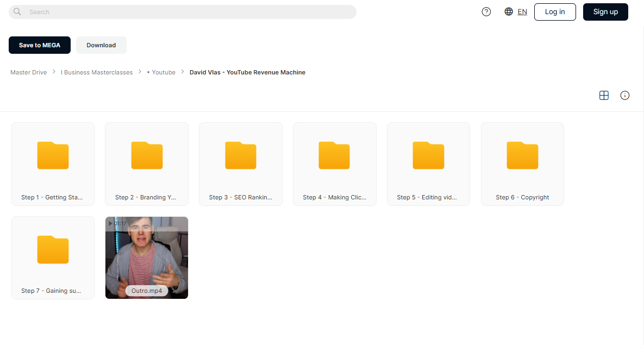Click the 'Step 3 - SEO Rankin...' label
The height and width of the screenshot is (345, 644).
click(x=240, y=198)
